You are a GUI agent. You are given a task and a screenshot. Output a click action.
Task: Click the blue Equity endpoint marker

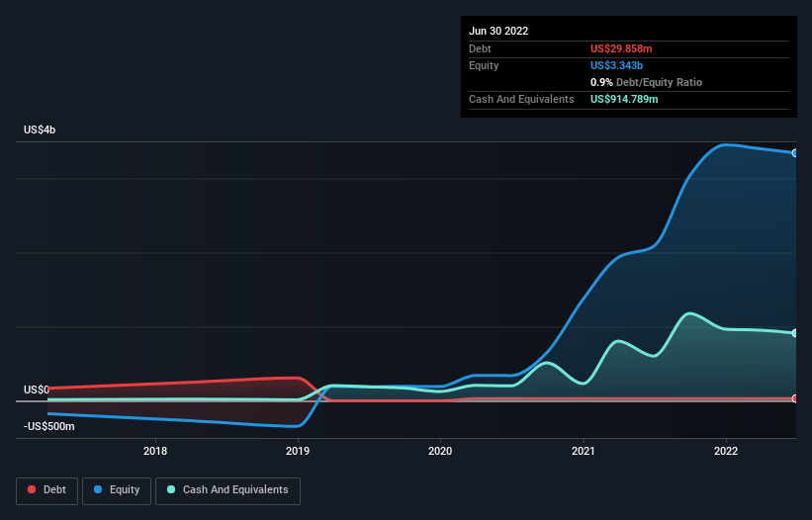795,153
